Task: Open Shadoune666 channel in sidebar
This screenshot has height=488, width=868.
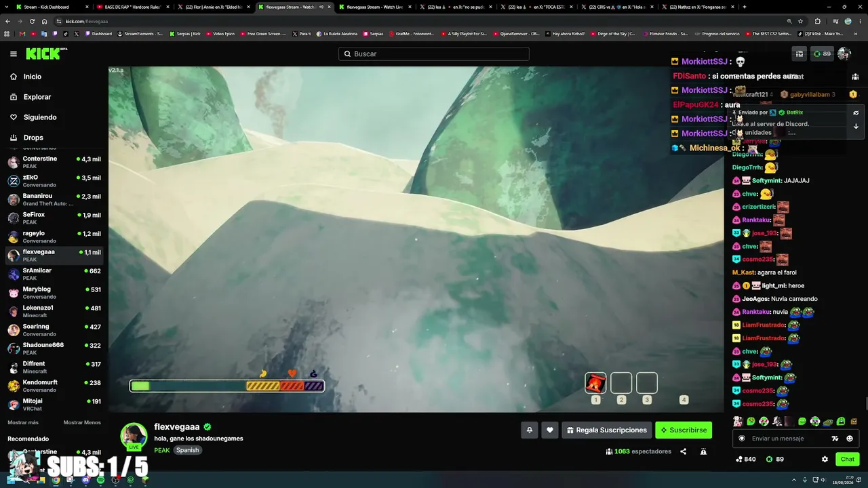Action: [x=54, y=348]
